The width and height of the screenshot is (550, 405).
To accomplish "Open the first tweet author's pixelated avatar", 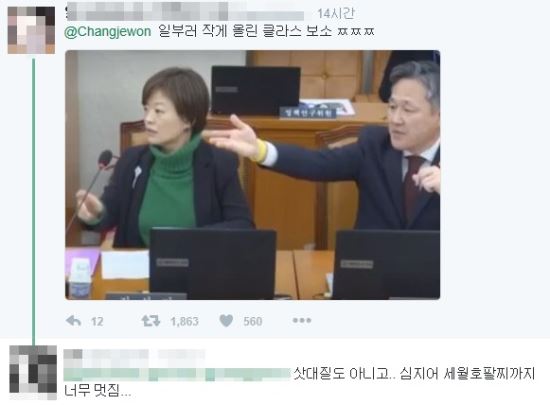I will click(31, 30).
